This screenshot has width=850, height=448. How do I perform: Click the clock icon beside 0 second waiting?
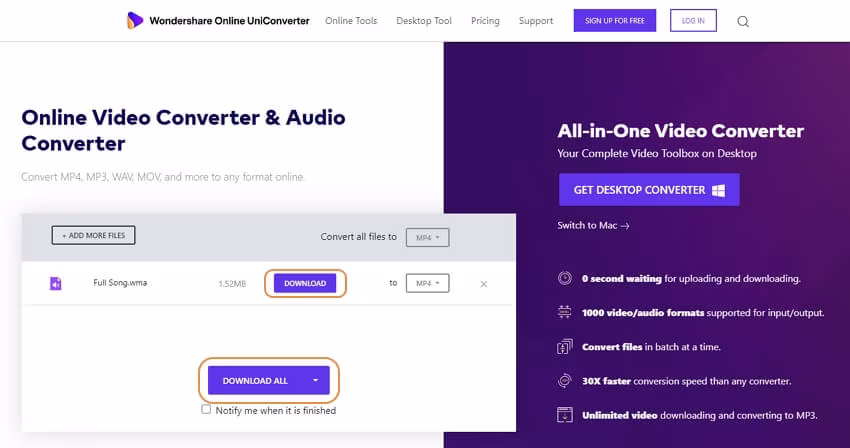coord(564,278)
